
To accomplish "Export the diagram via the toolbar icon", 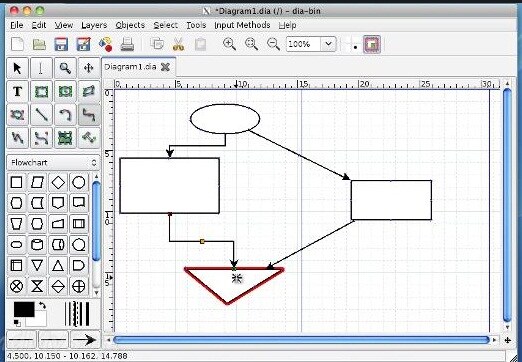I will (x=105, y=44).
